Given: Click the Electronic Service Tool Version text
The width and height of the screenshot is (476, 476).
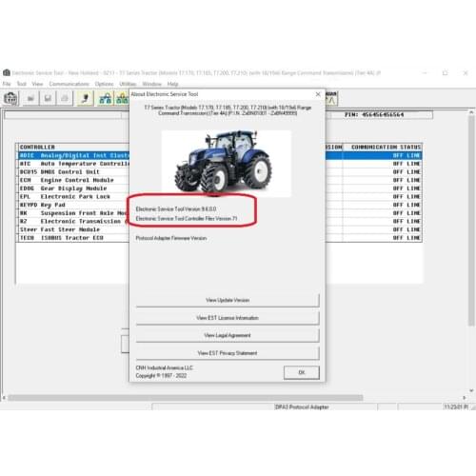Looking at the screenshot, I should 176,208.
